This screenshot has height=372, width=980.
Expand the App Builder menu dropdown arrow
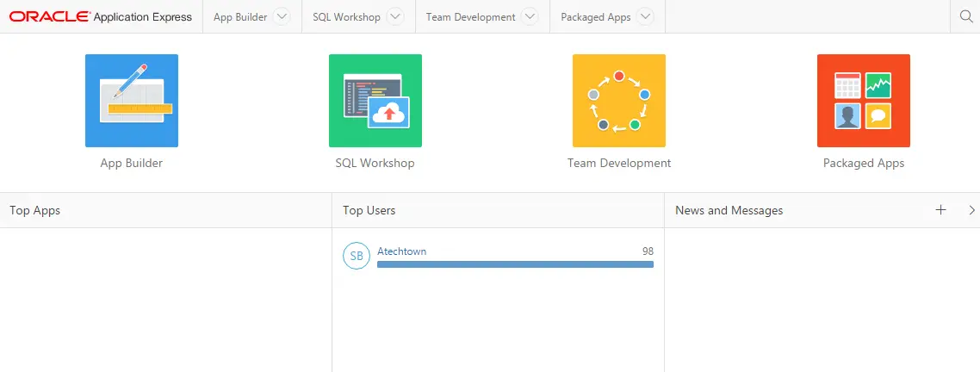pyautogui.click(x=282, y=17)
